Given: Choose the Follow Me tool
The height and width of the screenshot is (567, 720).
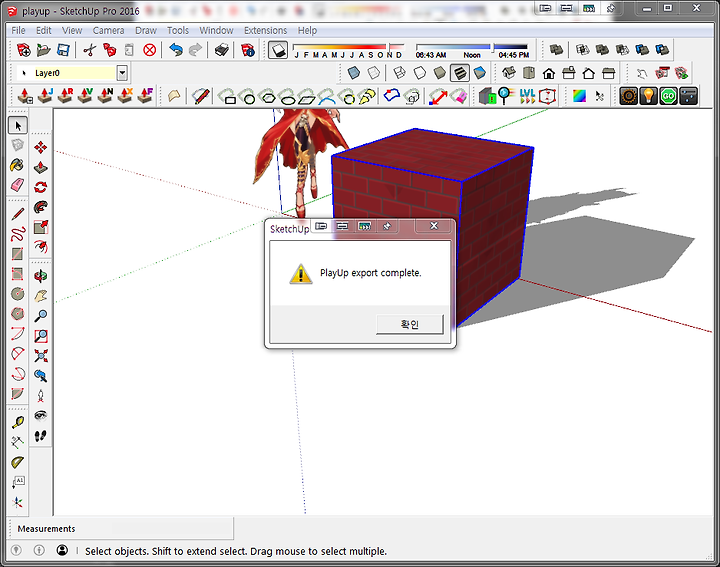Looking at the screenshot, I should 41,207.
